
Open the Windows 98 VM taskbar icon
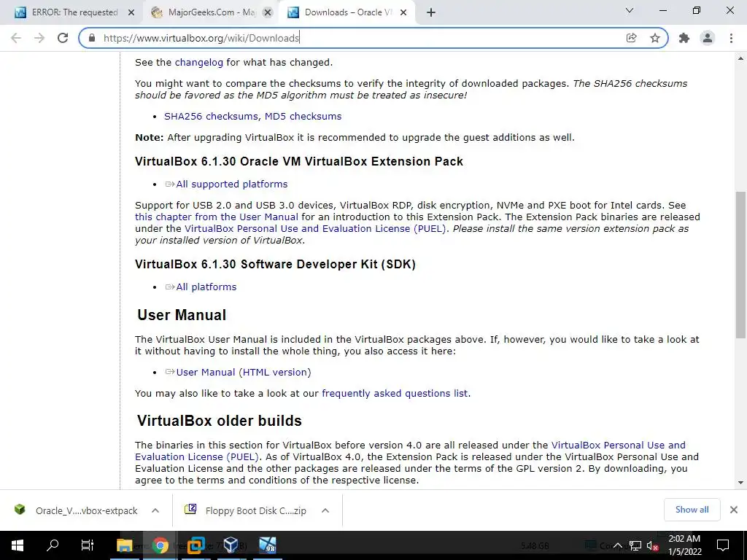tap(267, 545)
